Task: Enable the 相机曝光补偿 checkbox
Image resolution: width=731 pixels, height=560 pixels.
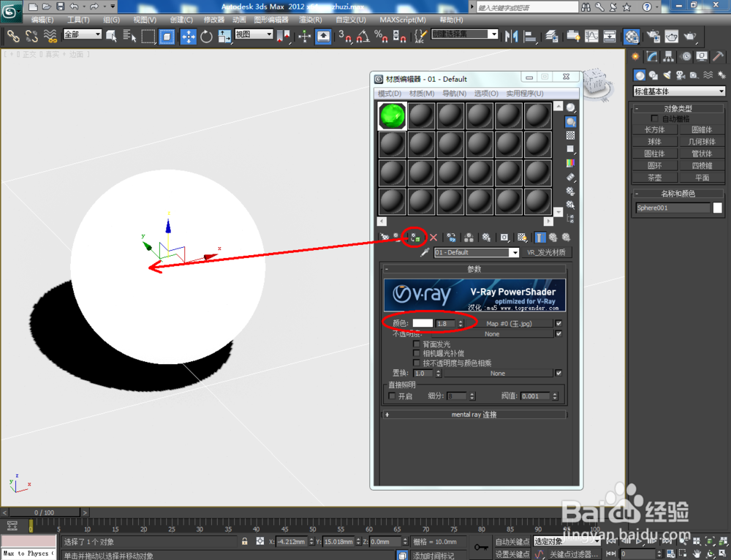Action: point(417,353)
